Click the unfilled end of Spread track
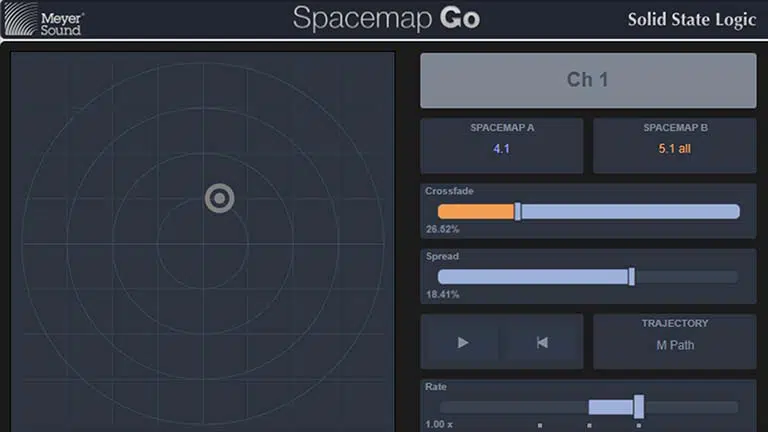This screenshot has width=768, height=432. pyautogui.click(x=687, y=277)
